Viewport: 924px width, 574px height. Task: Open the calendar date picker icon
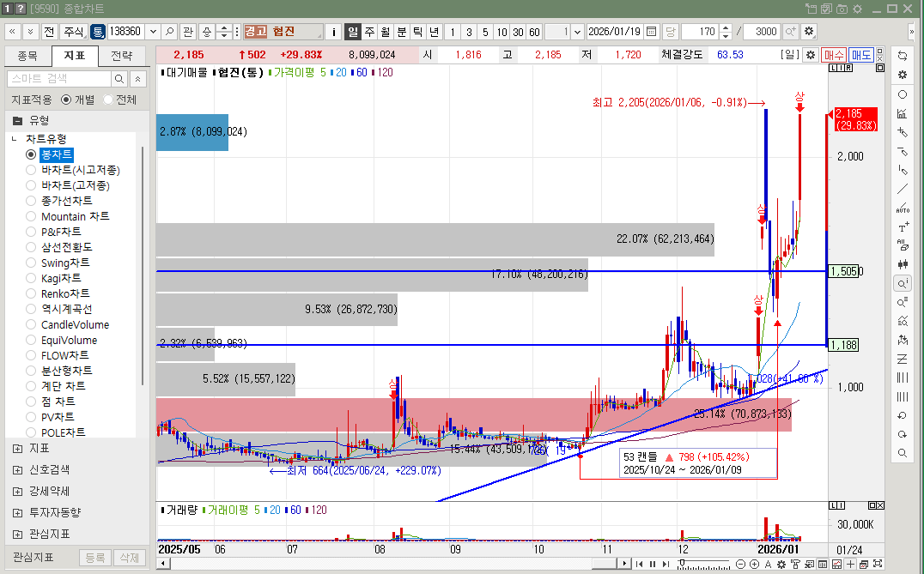click(651, 32)
